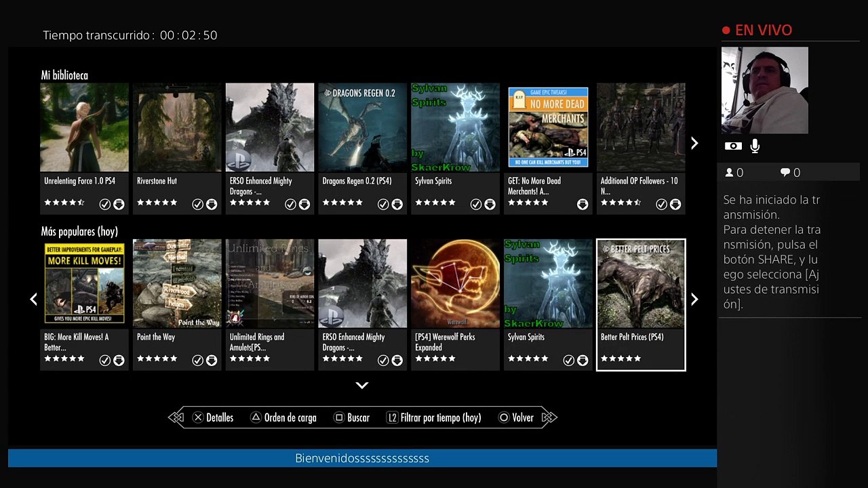
Task: Select Unlimited Rings and Amulets thumbnail
Action: [x=270, y=283]
